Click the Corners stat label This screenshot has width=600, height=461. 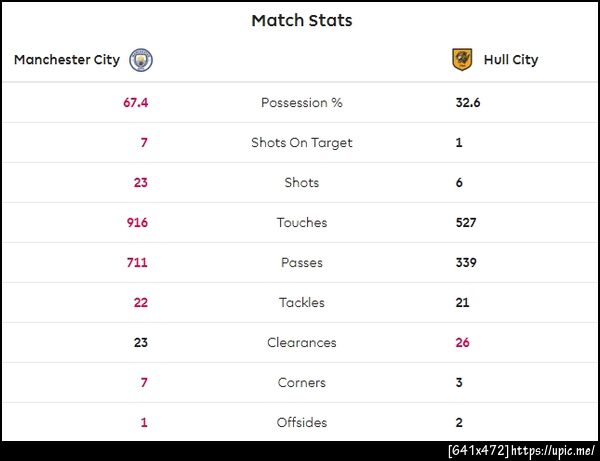(x=301, y=383)
